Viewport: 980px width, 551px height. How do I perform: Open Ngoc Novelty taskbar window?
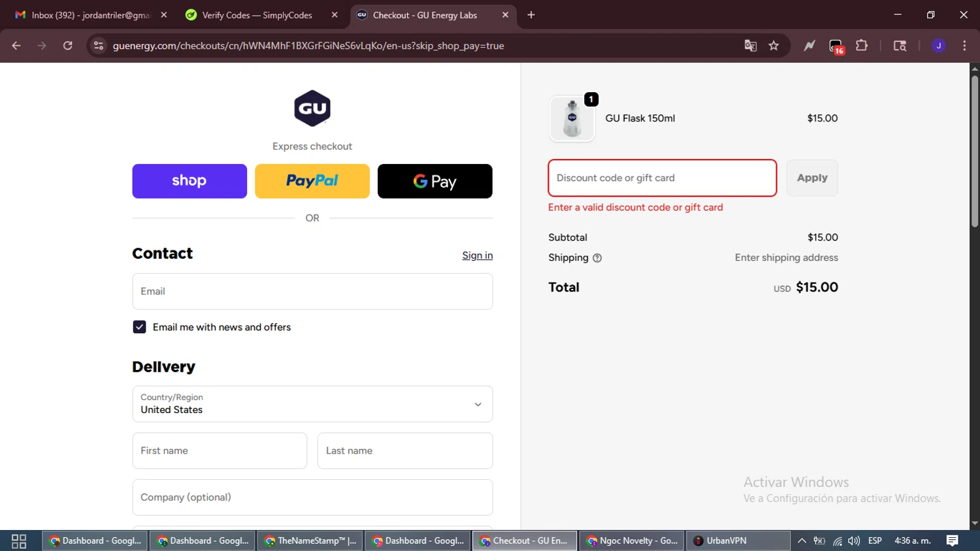pyautogui.click(x=632, y=541)
